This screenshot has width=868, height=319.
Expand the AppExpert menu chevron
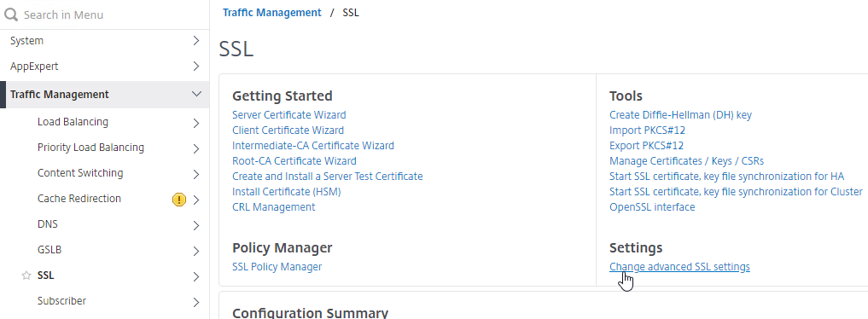click(x=196, y=67)
